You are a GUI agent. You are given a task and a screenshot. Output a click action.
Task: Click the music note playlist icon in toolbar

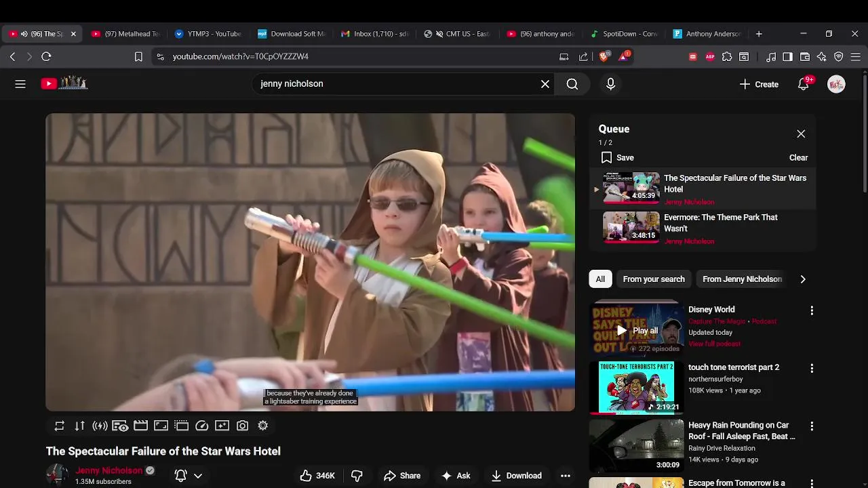pyautogui.click(x=771, y=57)
